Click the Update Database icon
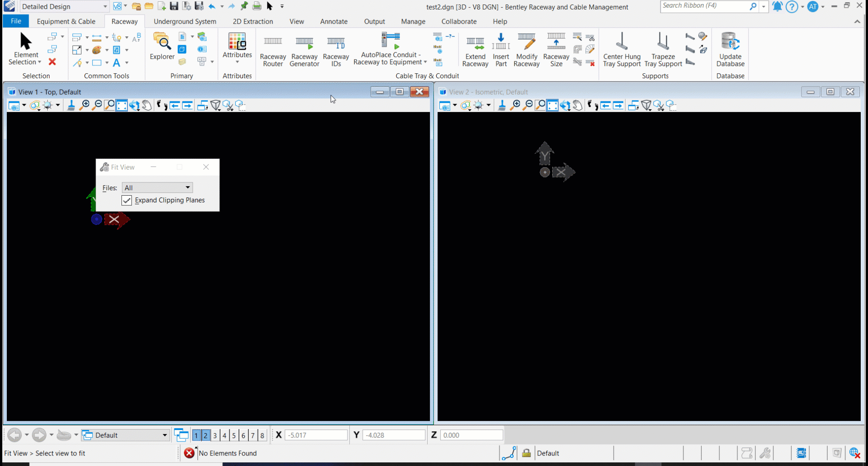This screenshot has width=868, height=466. coord(730,50)
